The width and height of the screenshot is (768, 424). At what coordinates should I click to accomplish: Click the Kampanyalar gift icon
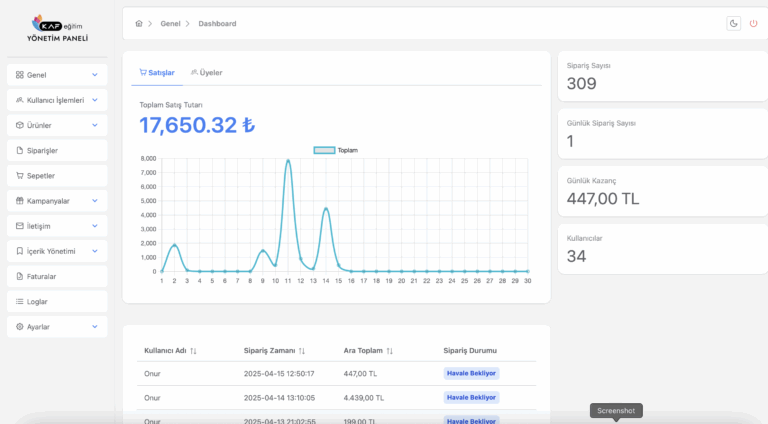[x=20, y=201]
